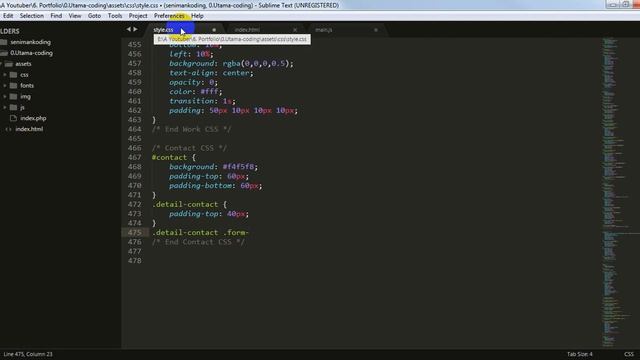
Task: Click the color: #fff line
Action: click(196, 92)
